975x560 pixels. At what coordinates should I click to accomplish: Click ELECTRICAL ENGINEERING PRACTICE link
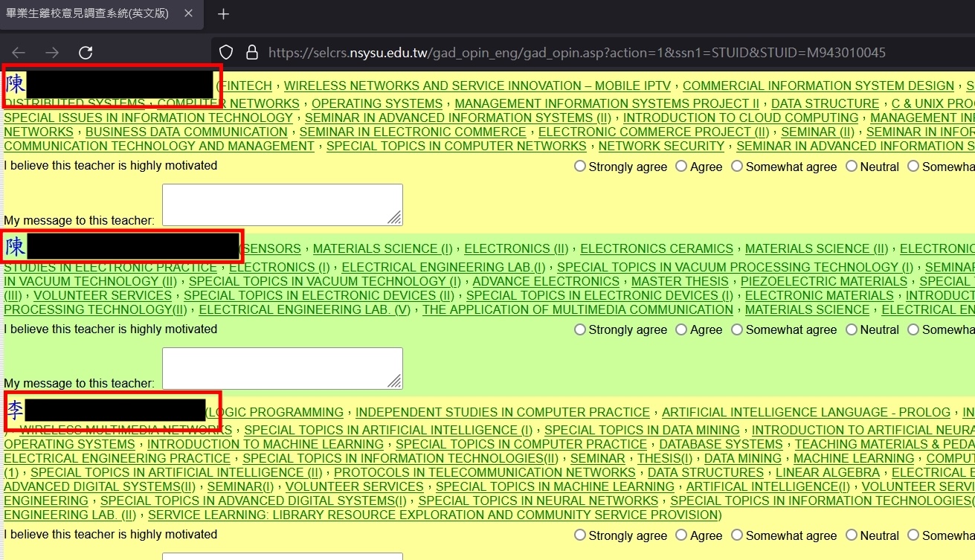pyautogui.click(x=117, y=458)
